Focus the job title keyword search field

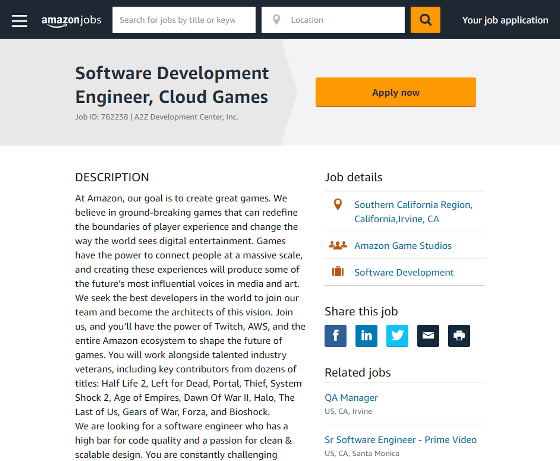click(184, 20)
